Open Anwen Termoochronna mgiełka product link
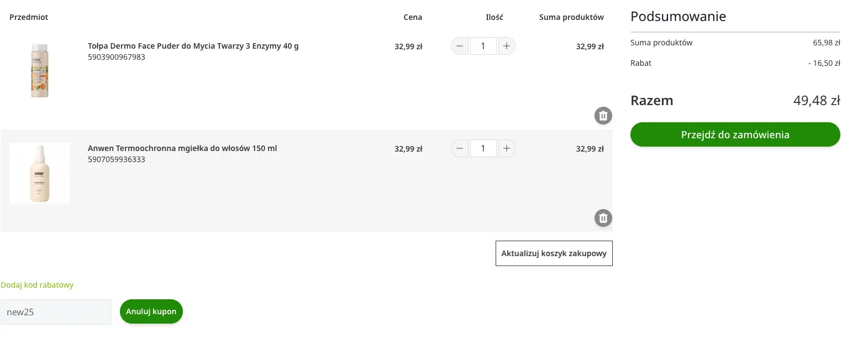The height and width of the screenshot is (338, 868). pos(182,148)
